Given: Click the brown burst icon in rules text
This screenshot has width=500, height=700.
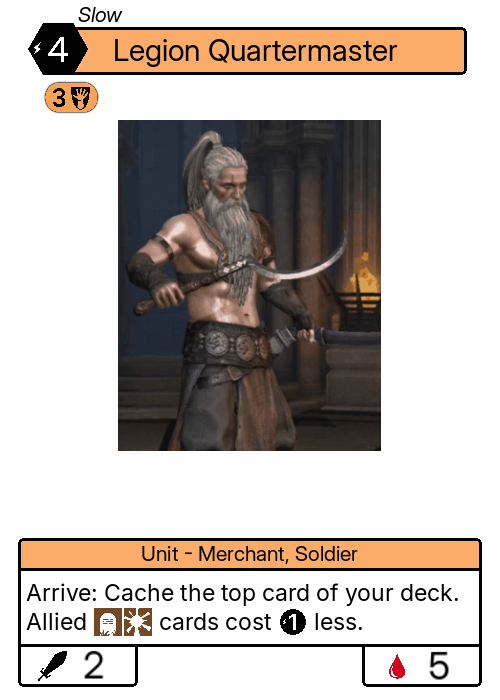Looking at the screenshot, I should [138, 622].
